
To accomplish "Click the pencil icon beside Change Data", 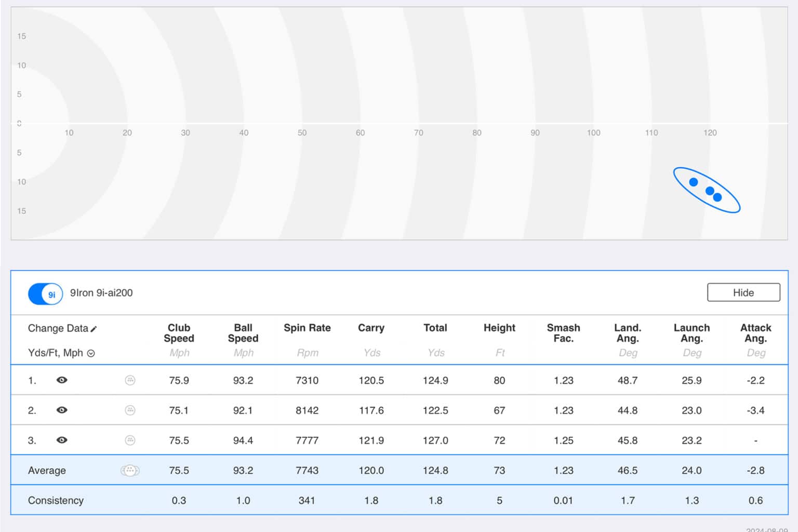I will click(x=94, y=329).
